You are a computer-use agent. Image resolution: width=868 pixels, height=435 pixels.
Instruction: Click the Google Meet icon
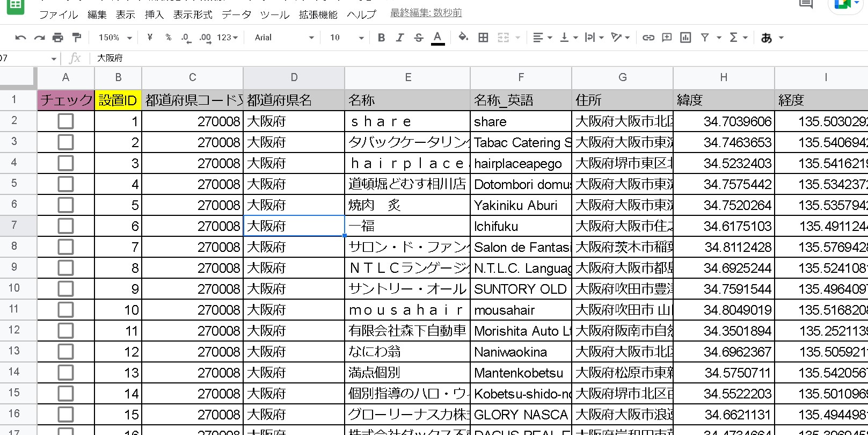coord(844,5)
